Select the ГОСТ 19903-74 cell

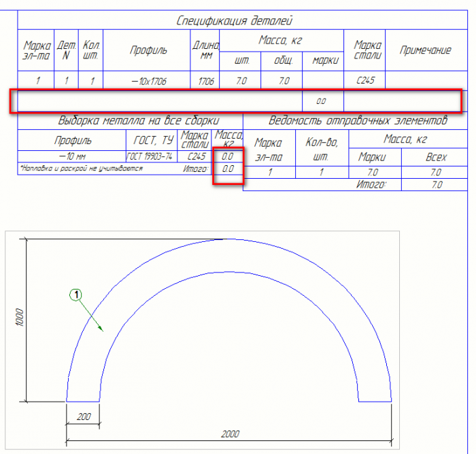(150, 156)
